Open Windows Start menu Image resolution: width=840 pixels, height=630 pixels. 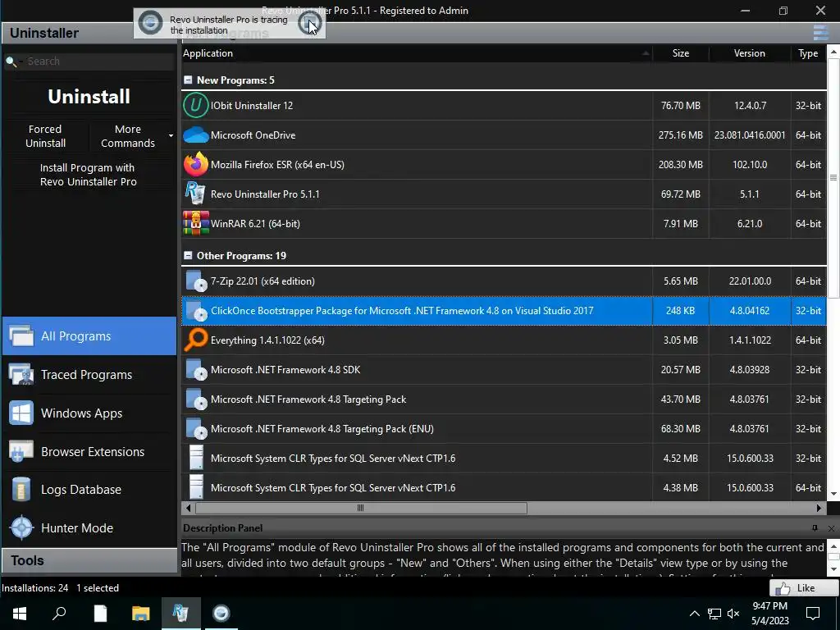point(20,613)
